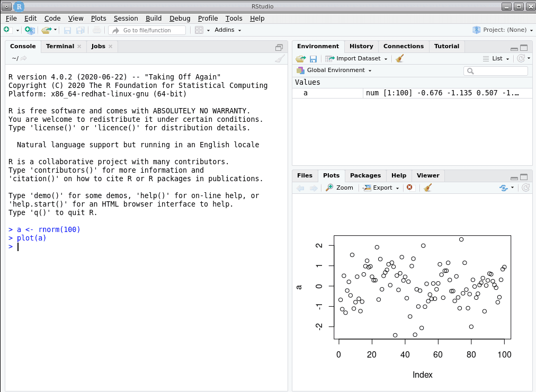Open the Project: (None) menu

coord(503,30)
